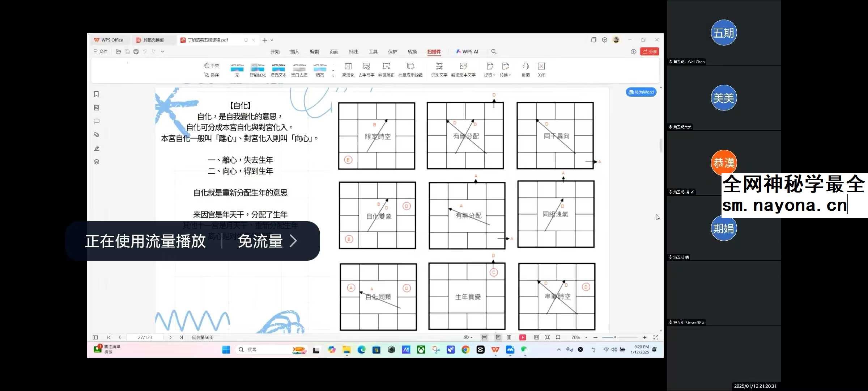Adjust the zoom slider handle
The height and width of the screenshot is (391, 868).
click(615, 337)
